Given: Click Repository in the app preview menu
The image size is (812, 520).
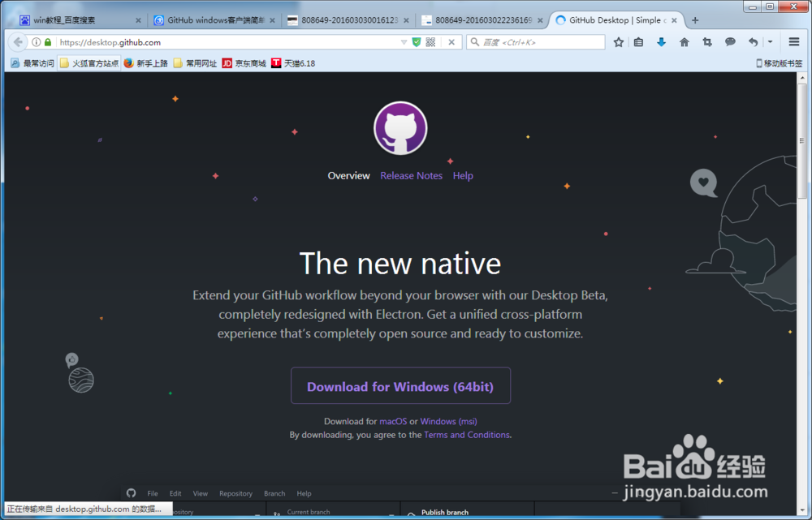Looking at the screenshot, I should [x=235, y=493].
